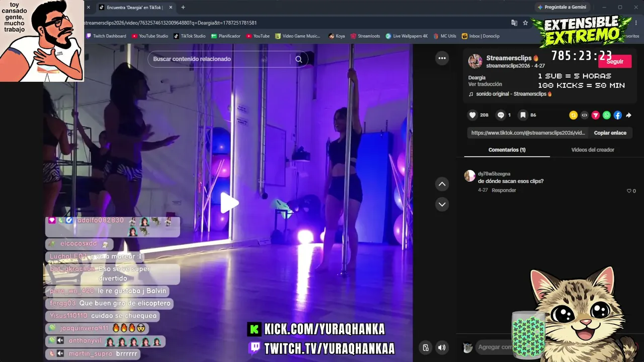This screenshot has height=362, width=644.
Task: Repost the video with the yellow icon
Action: [x=573, y=115]
